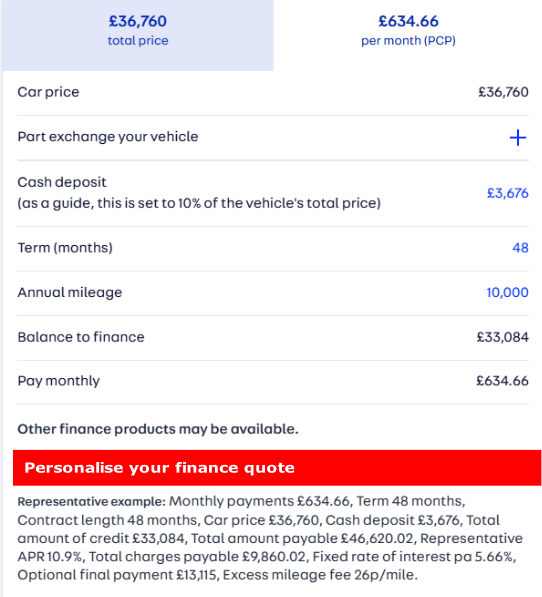
Task: Click Other finance products may be available text
Action: (x=158, y=429)
